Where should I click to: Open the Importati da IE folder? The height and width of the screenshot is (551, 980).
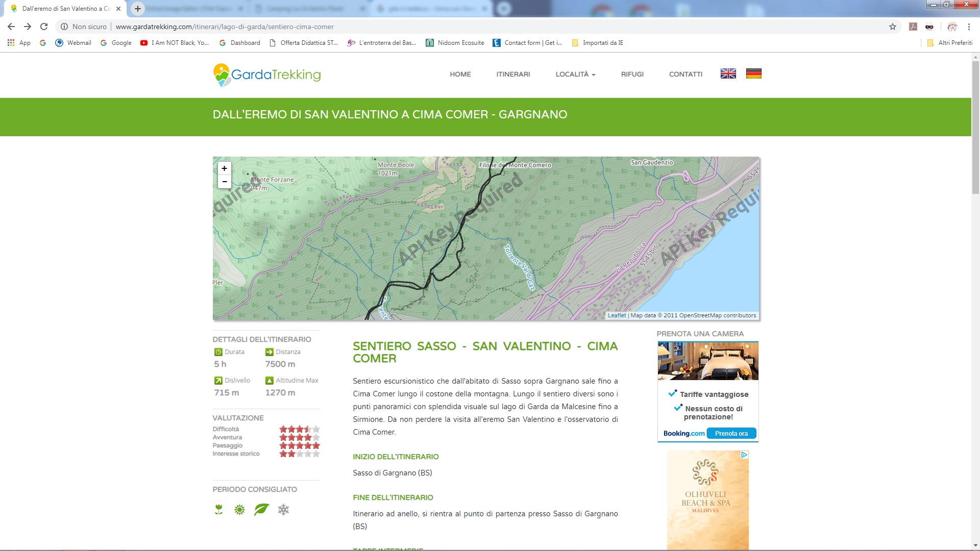(597, 43)
